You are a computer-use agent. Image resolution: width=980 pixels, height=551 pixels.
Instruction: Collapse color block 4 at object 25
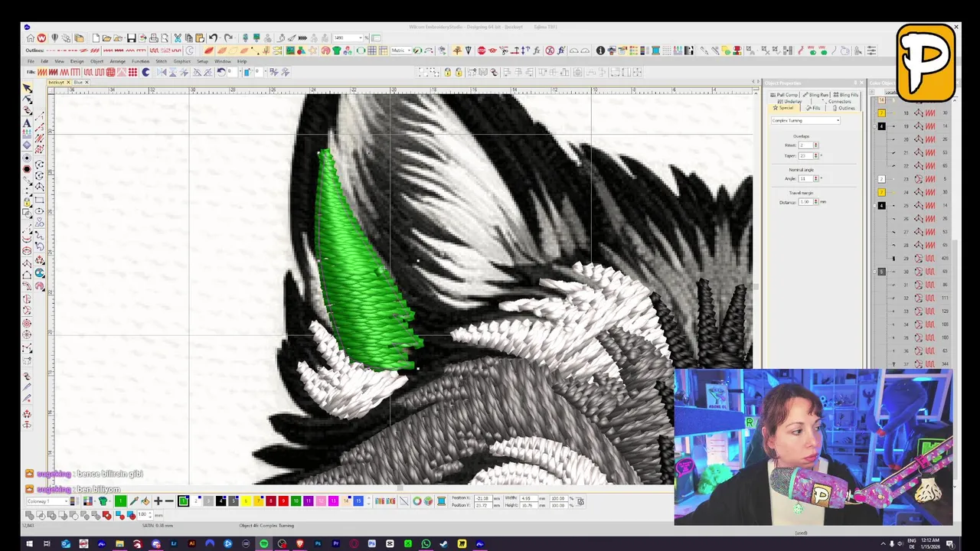[874, 205]
